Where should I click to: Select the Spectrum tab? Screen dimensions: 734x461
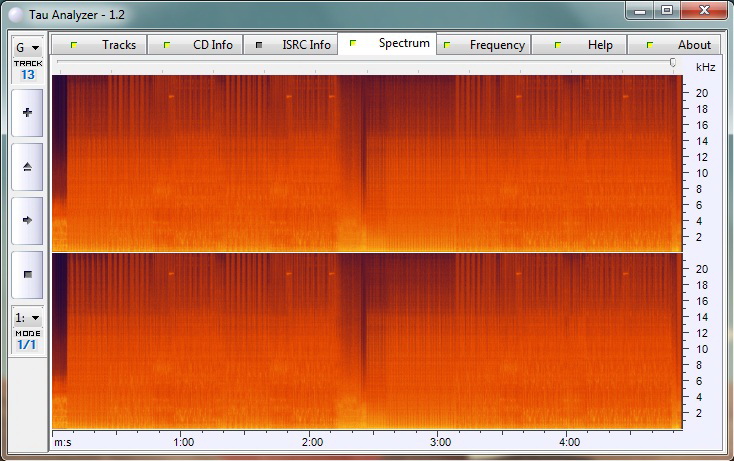click(387, 44)
